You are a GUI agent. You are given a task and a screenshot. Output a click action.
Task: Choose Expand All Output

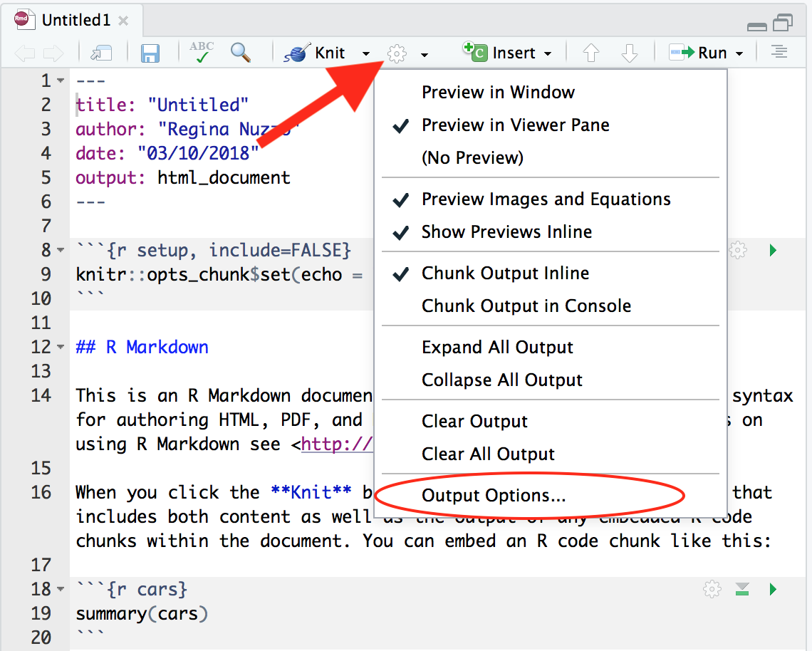[x=551, y=348]
